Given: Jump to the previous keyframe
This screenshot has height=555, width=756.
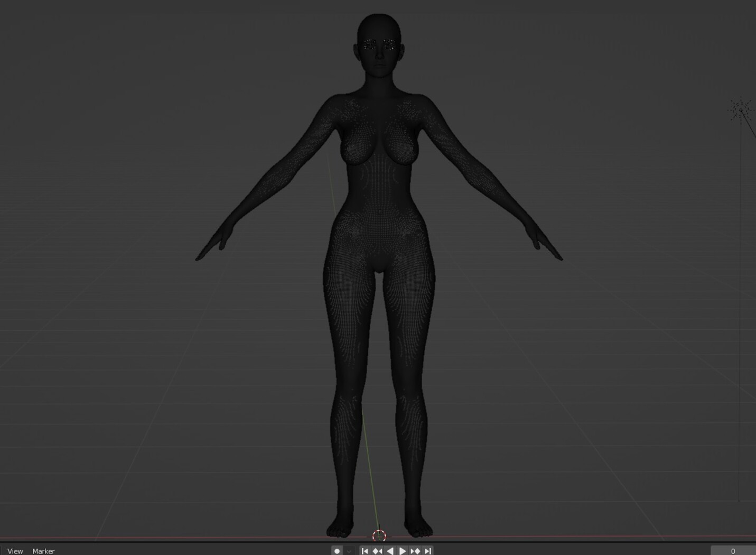Looking at the screenshot, I should click(x=377, y=551).
